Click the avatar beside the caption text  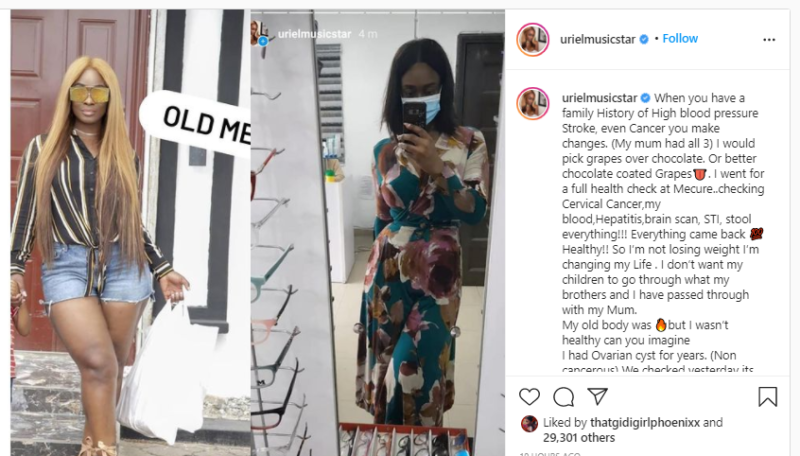point(533,104)
